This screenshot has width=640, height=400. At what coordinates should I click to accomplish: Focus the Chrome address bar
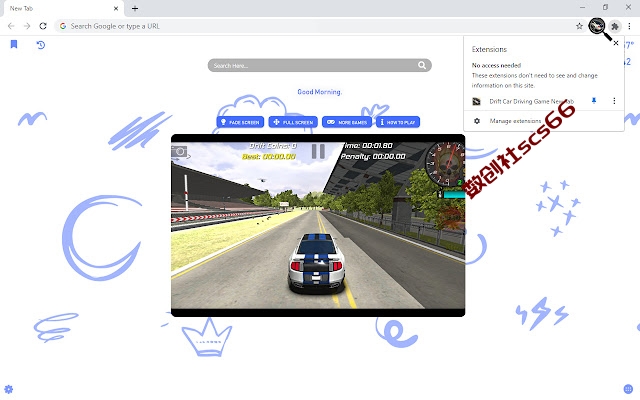pyautogui.click(x=320, y=26)
